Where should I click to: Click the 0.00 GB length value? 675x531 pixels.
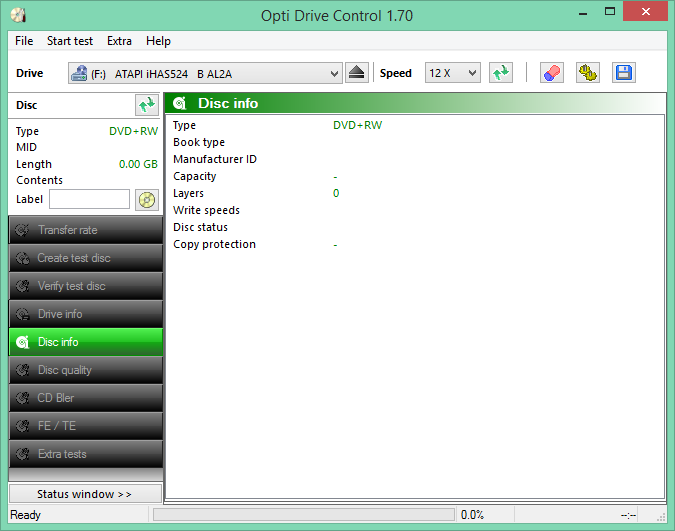click(138, 164)
